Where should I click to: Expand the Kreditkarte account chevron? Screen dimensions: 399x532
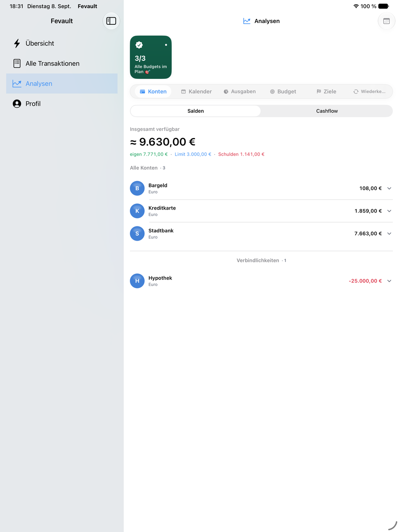[x=389, y=211]
